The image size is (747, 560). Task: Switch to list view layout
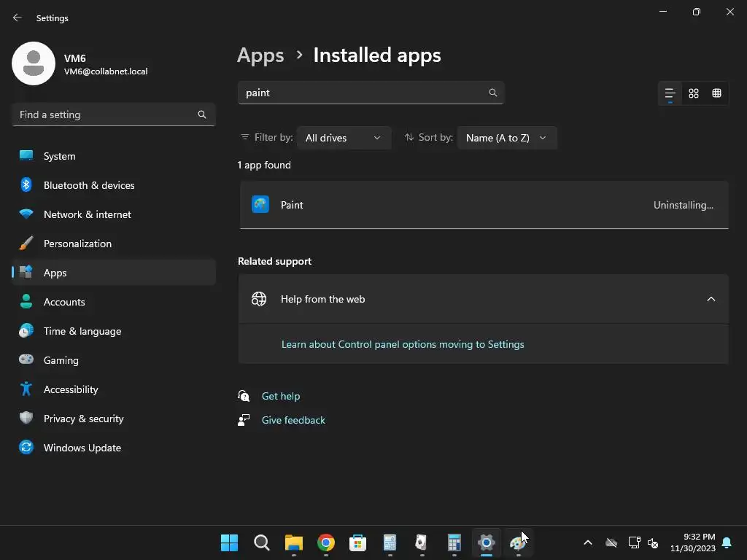point(670,93)
